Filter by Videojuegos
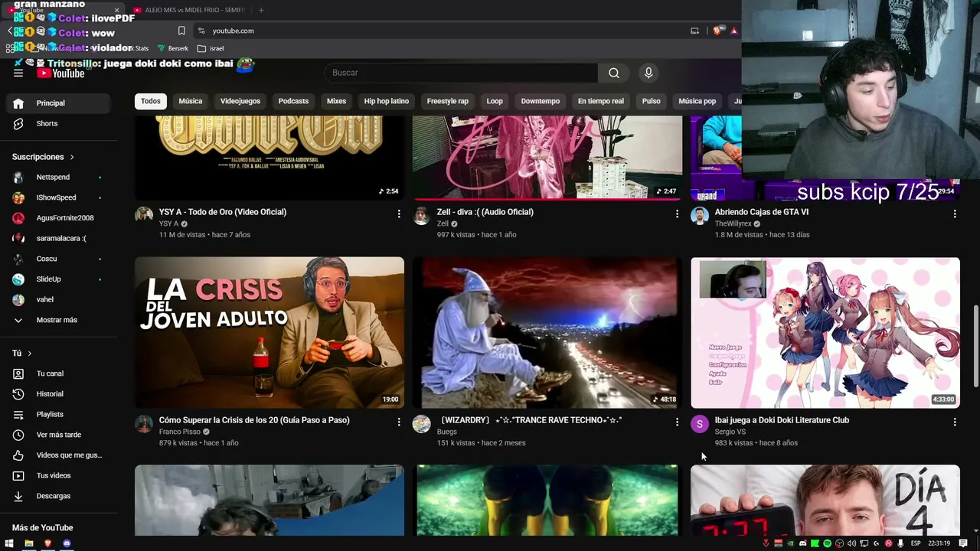 [240, 101]
